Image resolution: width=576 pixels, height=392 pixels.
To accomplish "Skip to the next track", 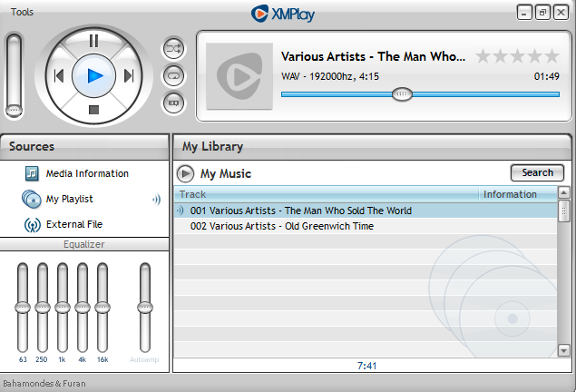I will click(129, 76).
